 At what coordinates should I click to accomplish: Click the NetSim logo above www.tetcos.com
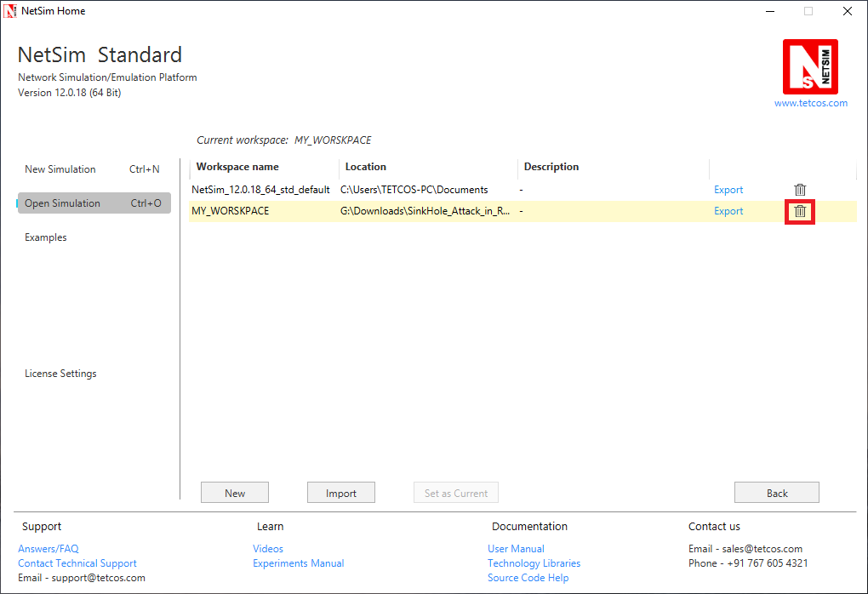coord(810,66)
